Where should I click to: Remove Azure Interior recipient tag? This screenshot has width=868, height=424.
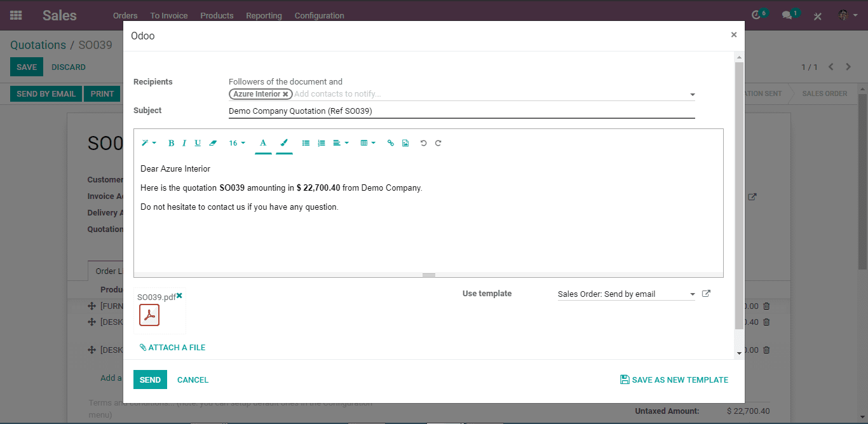click(285, 94)
